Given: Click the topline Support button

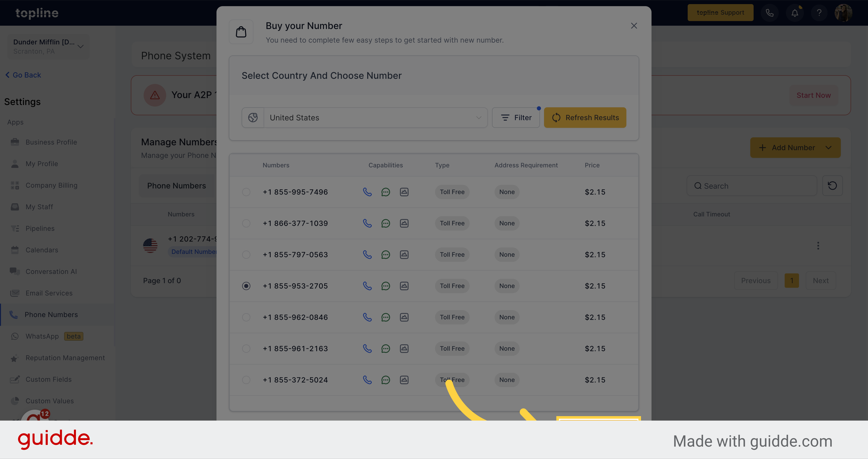Looking at the screenshot, I should pyautogui.click(x=720, y=13).
